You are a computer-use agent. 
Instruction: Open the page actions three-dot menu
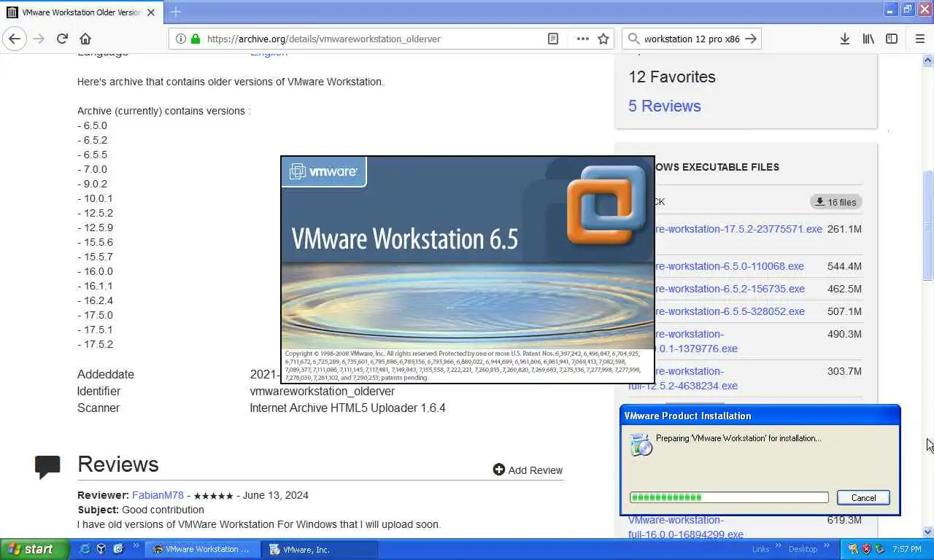(x=582, y=39)
